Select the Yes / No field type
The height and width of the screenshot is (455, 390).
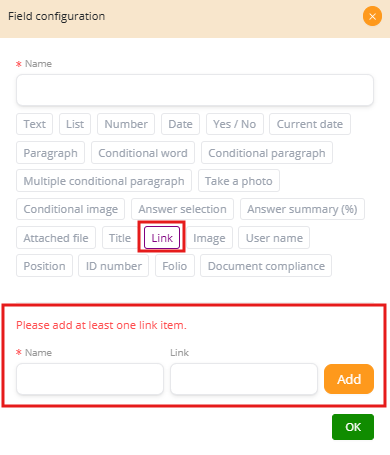tap(235, 124)
